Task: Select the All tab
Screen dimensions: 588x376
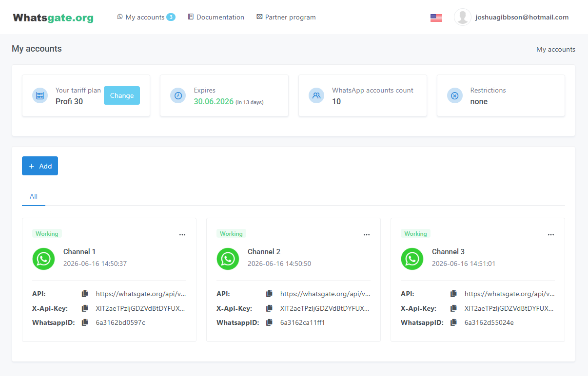Action: tap(34, 196)
